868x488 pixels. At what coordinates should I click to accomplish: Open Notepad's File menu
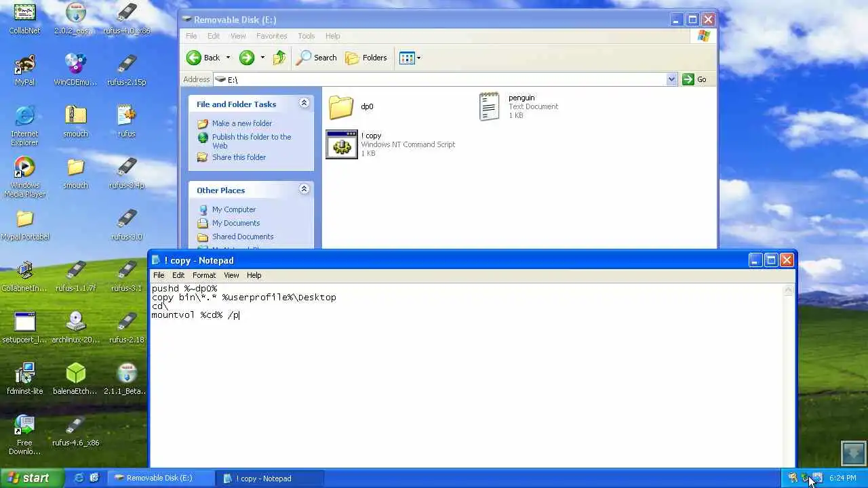pos(159,275)
